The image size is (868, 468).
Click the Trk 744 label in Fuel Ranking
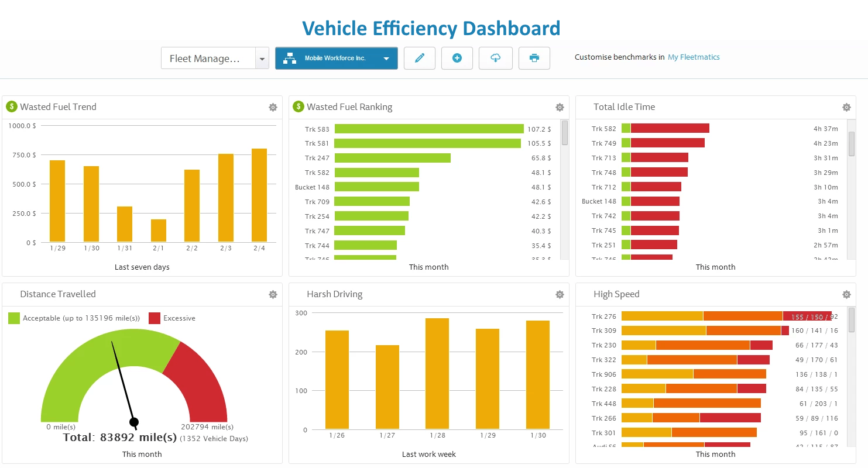coord(317,246)
